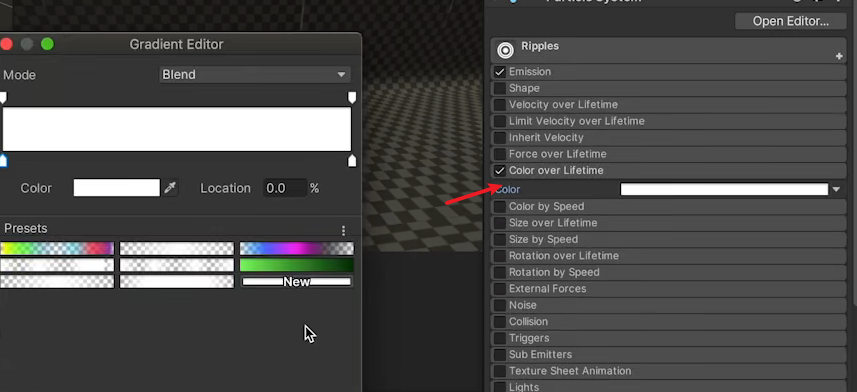
Task: Apply the third-row middle white preset
Action: [177, 282]
